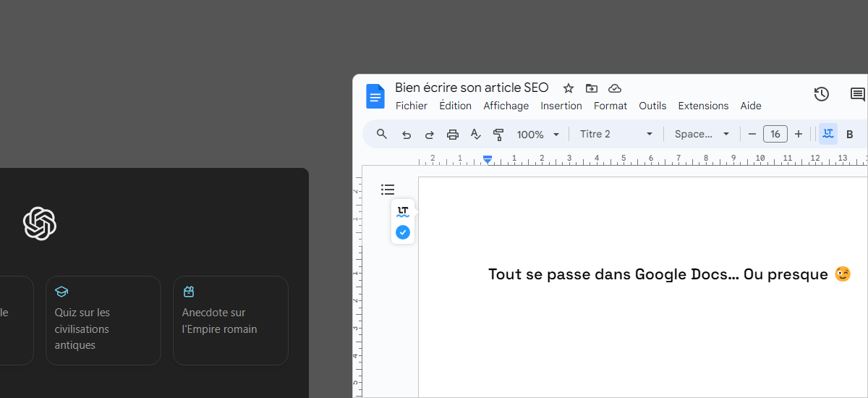868x398 pixels.
Task: Click clapperboard icon on Anecdote card
Action: (x=189, y=292)
